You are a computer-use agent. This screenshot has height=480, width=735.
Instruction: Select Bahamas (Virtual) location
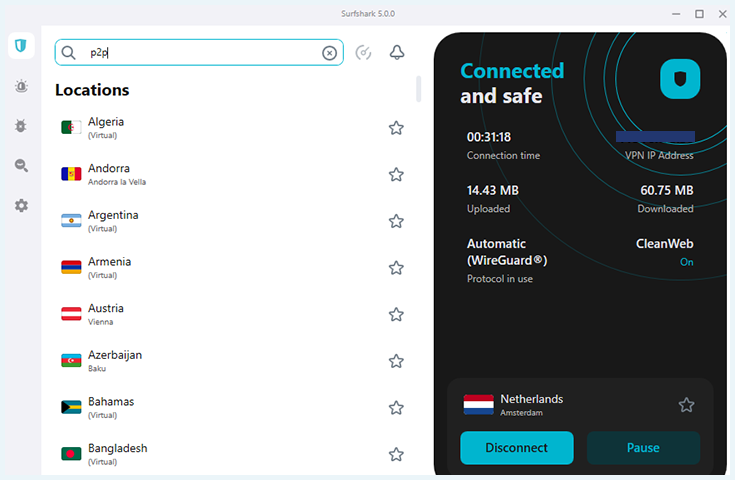232,408
